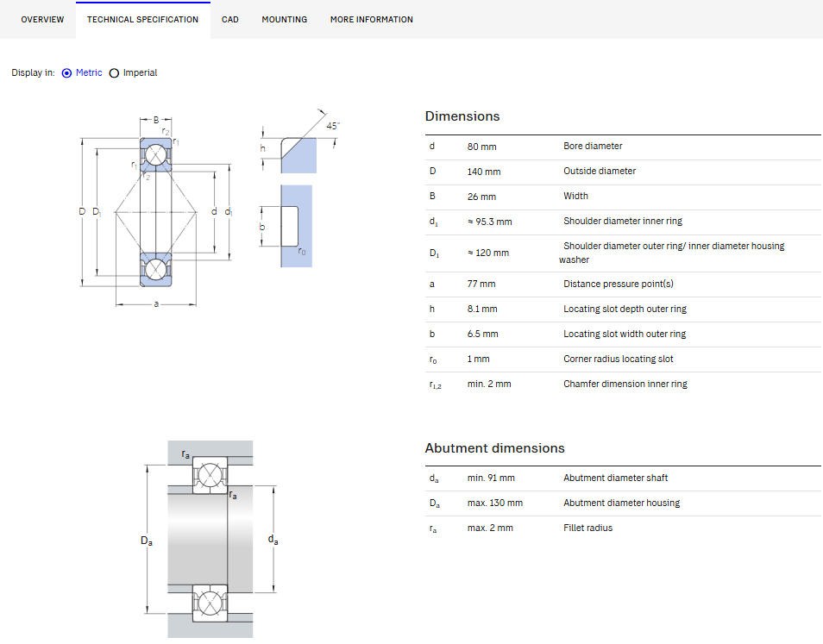Click the locating slot detail drawing

299,189
